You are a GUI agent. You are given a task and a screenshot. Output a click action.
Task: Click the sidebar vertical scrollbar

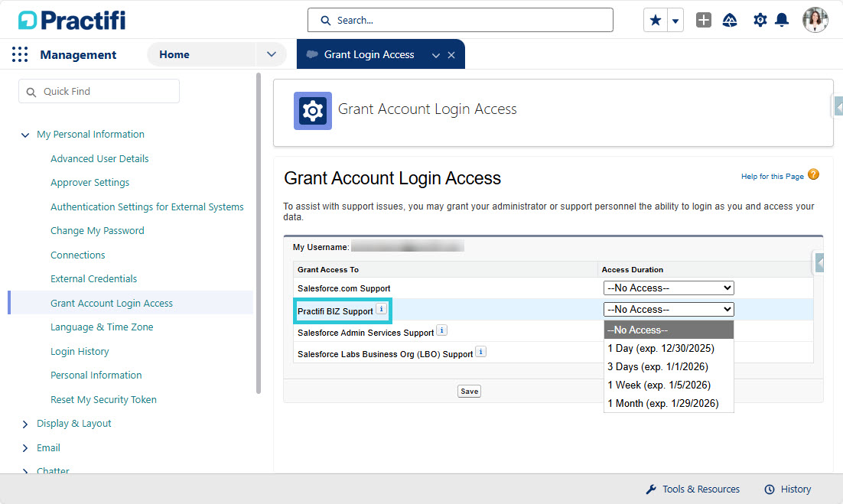(x=259, y=234)
